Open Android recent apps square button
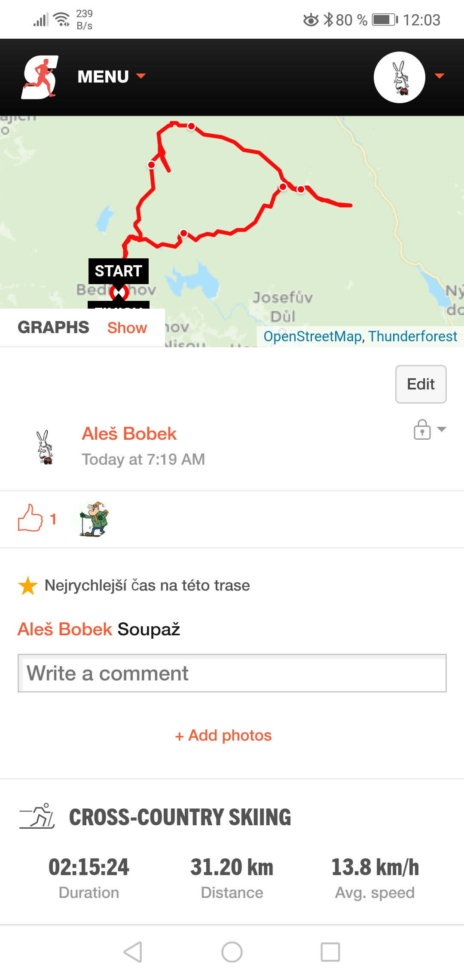The image size is (464, 980). 330,952
